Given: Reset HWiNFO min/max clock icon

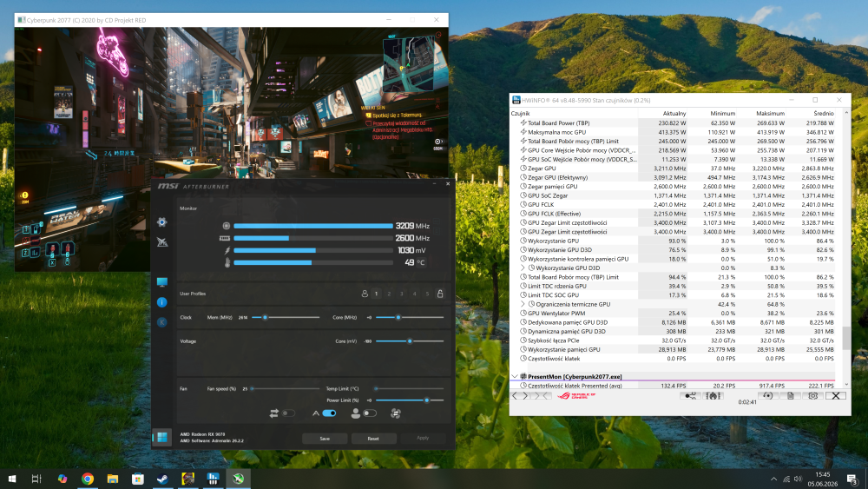Looking at the screenshot, I should tap(767, 395).
